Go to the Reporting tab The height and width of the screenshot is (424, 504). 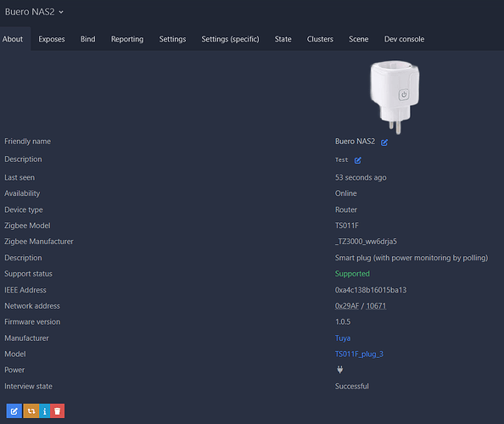pos(127,39)
